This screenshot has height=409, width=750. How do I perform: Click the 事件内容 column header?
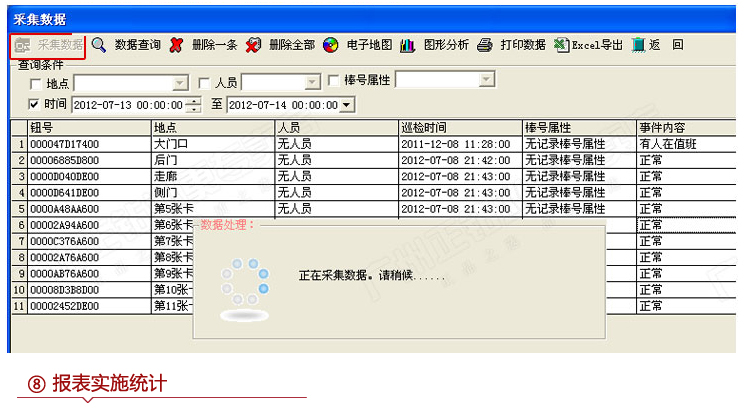tap(686, 128)
